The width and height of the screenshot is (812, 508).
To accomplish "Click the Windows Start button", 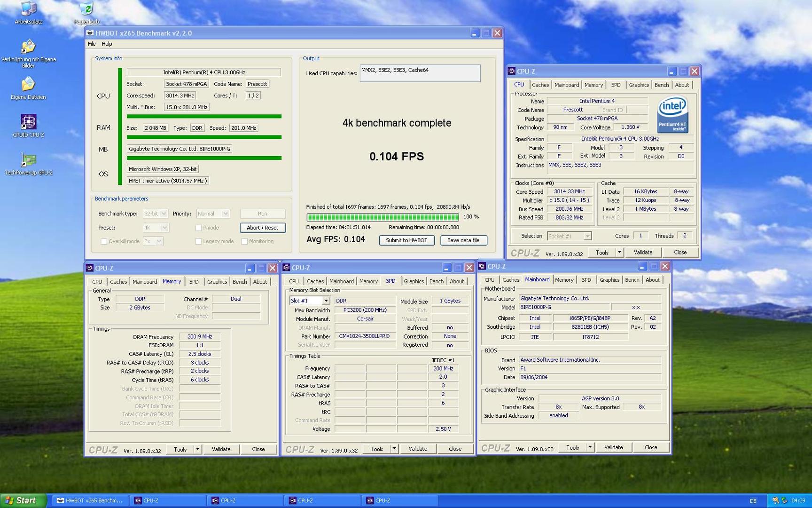I will 23,500.
